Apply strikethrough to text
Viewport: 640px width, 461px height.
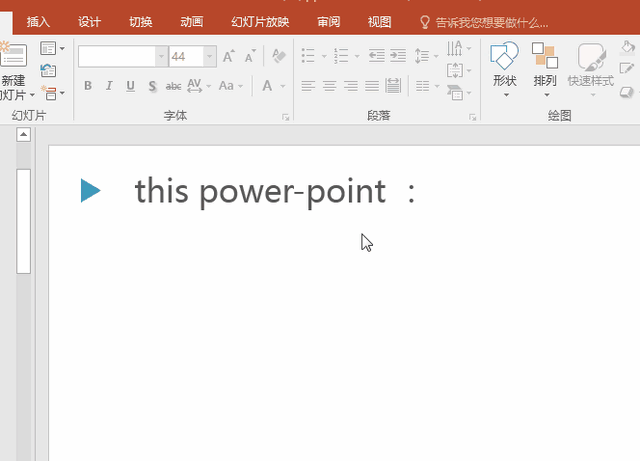click(x=173, y=86)
